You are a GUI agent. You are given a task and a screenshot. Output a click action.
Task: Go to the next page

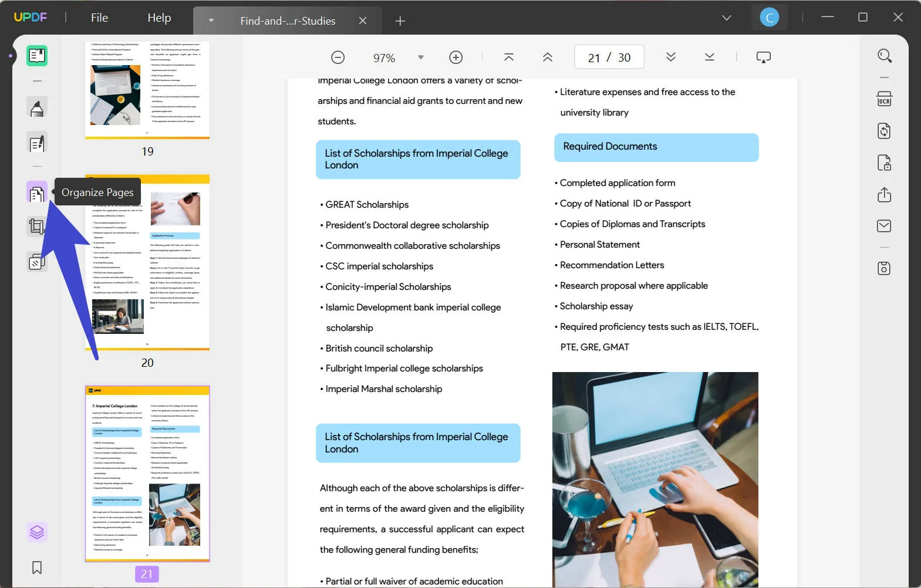coord(671,57)
